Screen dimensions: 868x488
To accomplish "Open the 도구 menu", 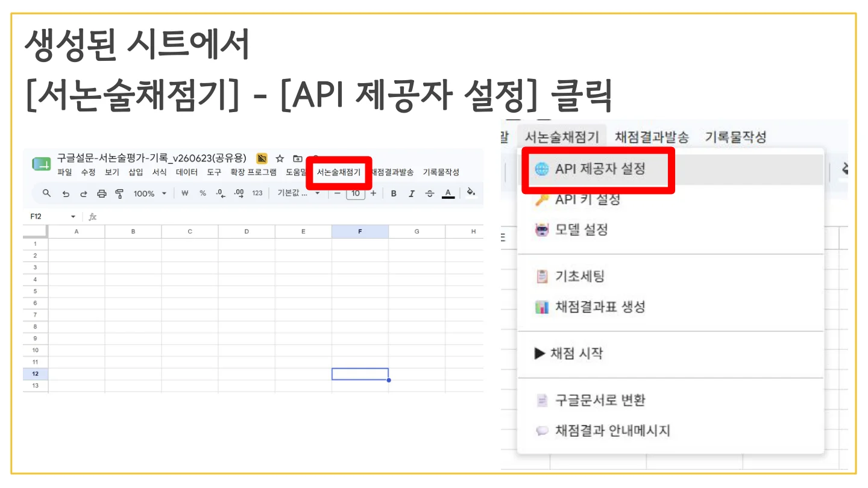I will (x=214, y=172).
